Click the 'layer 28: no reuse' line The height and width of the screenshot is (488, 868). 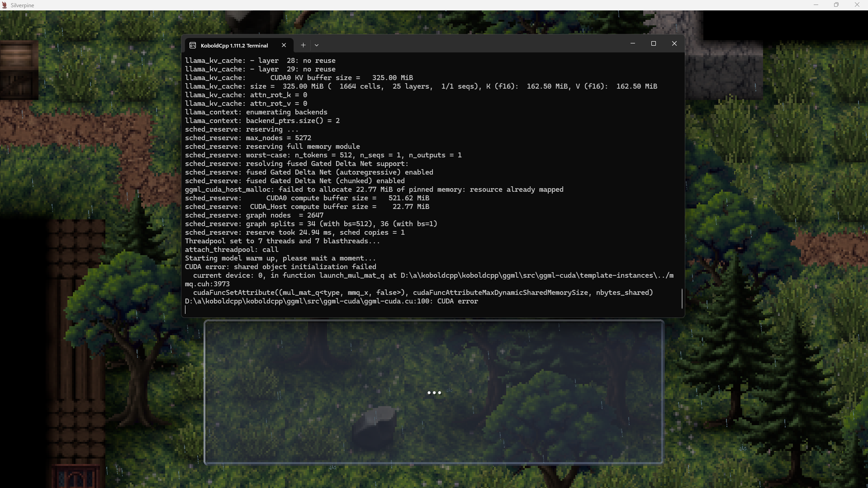(260, 61)
